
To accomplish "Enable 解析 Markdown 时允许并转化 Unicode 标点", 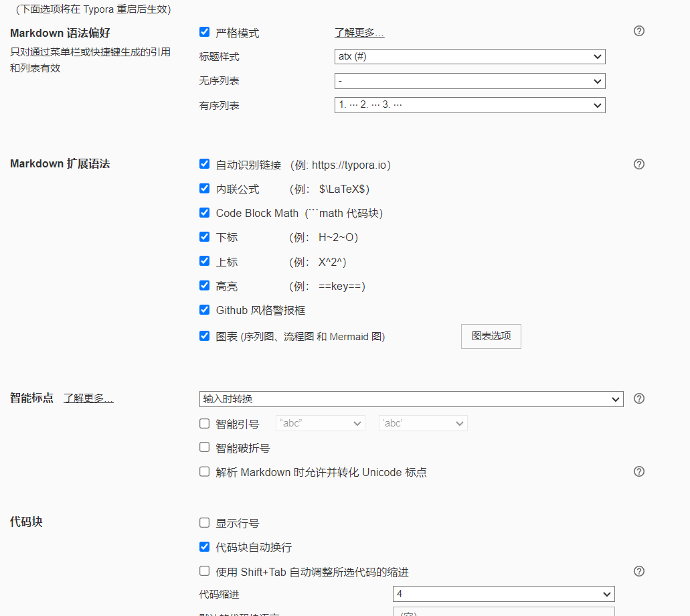I will (204, 471).
